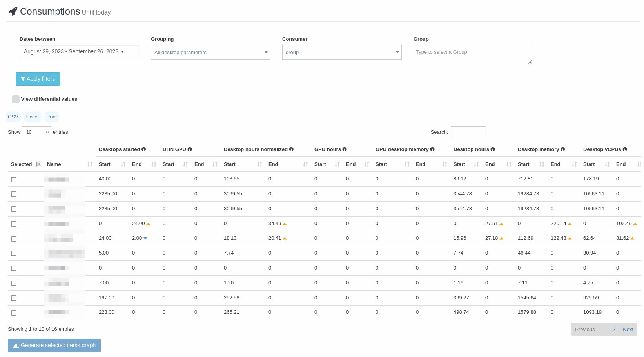Click Generate selected items graph button
The height and width of the screenshot is (357, 644).
[x=54, y=345]
